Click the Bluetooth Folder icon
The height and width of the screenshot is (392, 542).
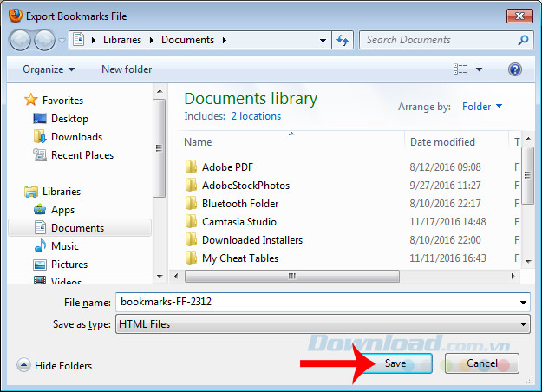point(191,203)
